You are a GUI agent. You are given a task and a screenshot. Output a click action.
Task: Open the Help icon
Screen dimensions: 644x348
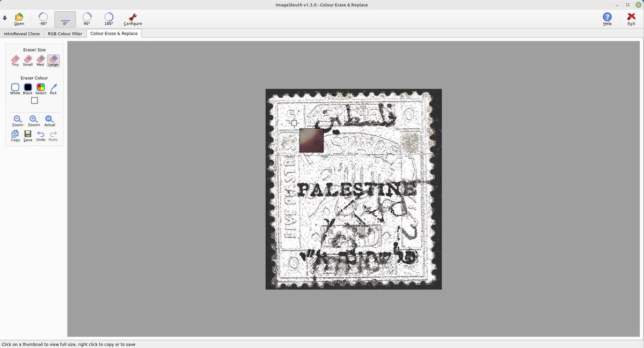608,19
